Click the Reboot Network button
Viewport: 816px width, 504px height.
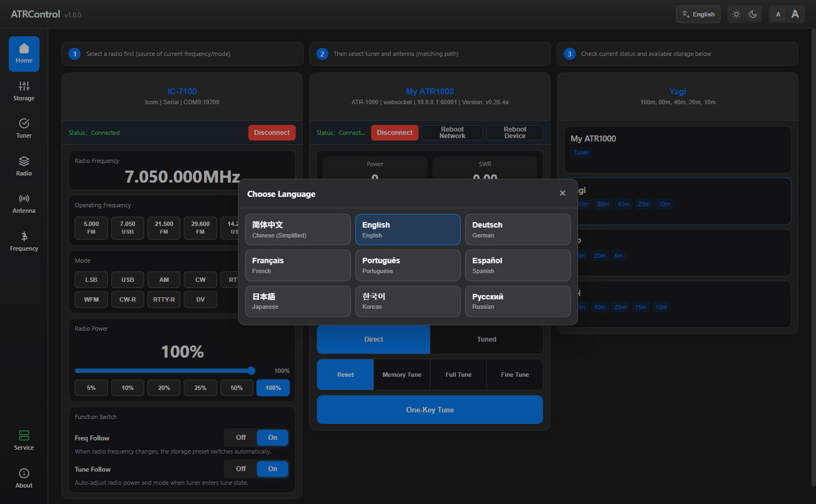pos(452,133)
